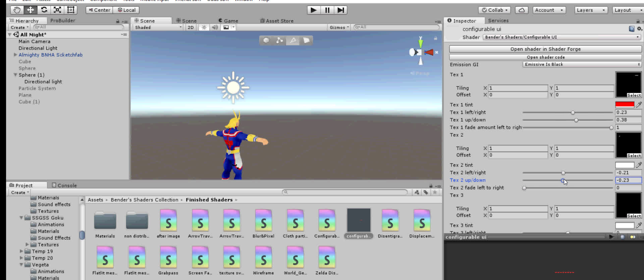Click the red X axis of scene gizmo
The height and width of the screenshot is (280, 644).
(x=429, y=52)
